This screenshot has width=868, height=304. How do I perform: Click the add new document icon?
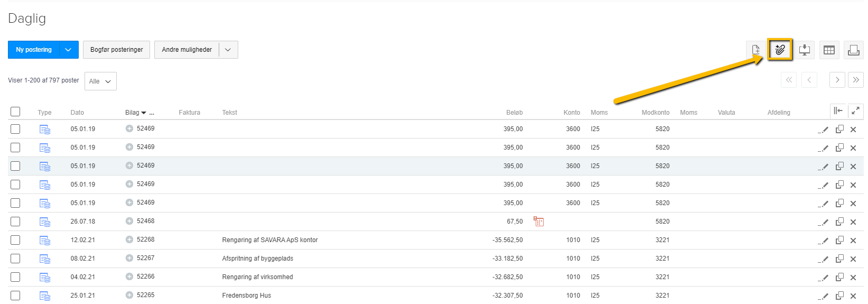(755, 50)
